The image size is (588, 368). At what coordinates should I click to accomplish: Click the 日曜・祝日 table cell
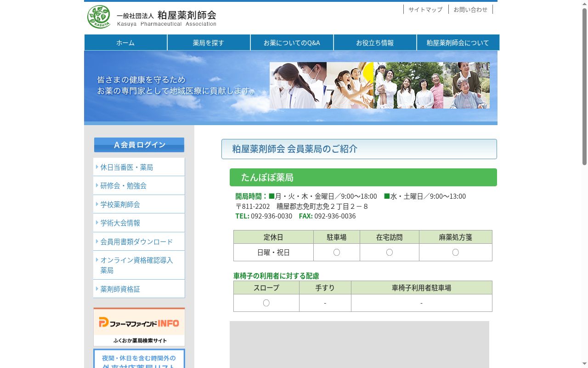pyautogui.click(x=273, y=253)
